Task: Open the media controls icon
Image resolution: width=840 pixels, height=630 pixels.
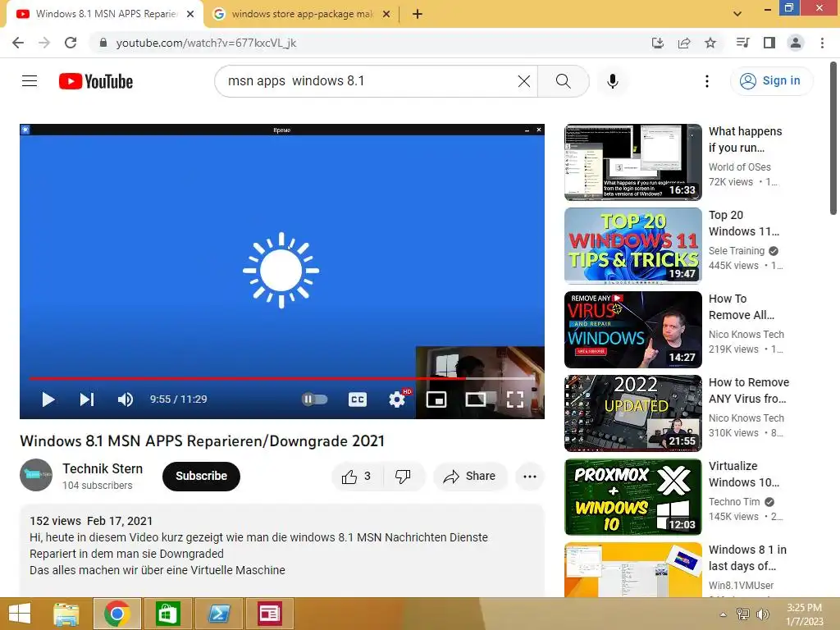Action: coord(742,43)
